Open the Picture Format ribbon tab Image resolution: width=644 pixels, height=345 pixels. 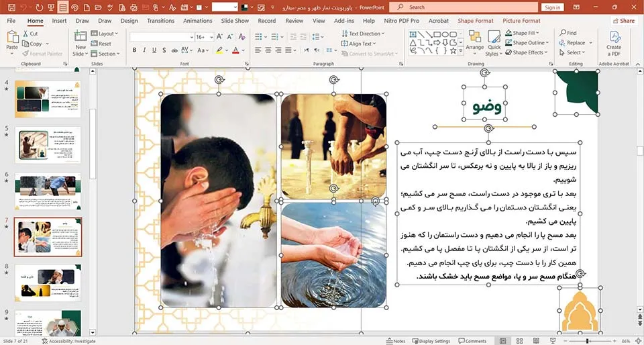[x=522, y=21]
